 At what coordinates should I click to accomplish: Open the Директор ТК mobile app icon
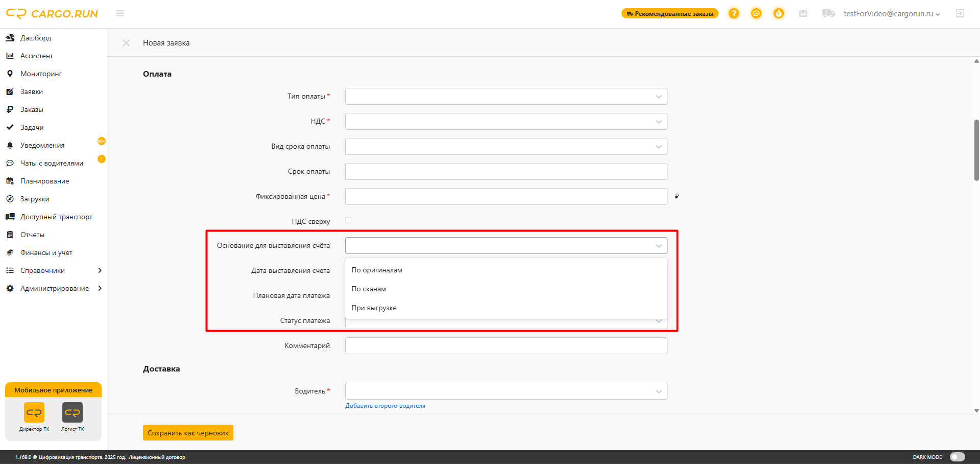click(x=34, y=412)
